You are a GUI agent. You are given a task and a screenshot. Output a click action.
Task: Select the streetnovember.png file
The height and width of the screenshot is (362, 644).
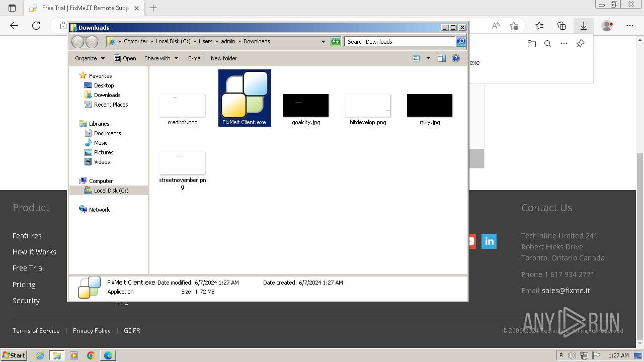(182, 170)
